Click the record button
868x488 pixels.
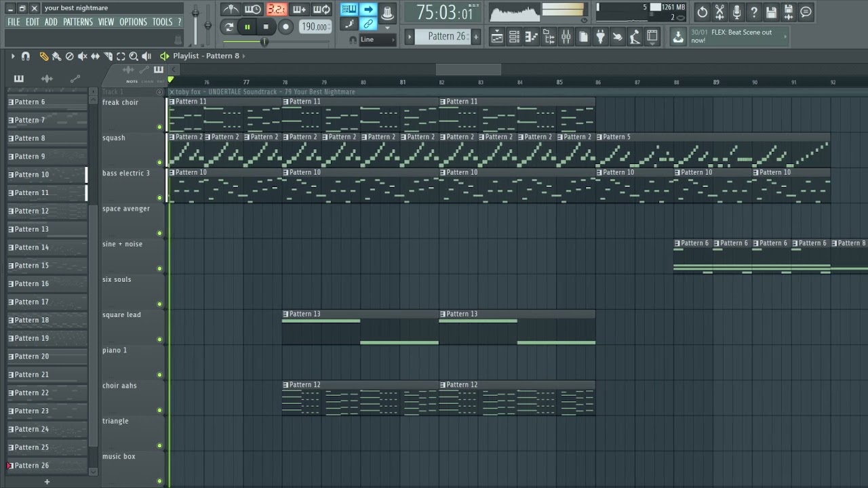tap(285, 27)
